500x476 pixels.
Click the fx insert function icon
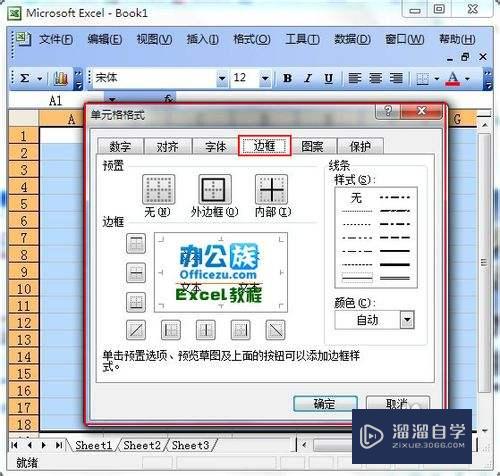coord(168,99)
